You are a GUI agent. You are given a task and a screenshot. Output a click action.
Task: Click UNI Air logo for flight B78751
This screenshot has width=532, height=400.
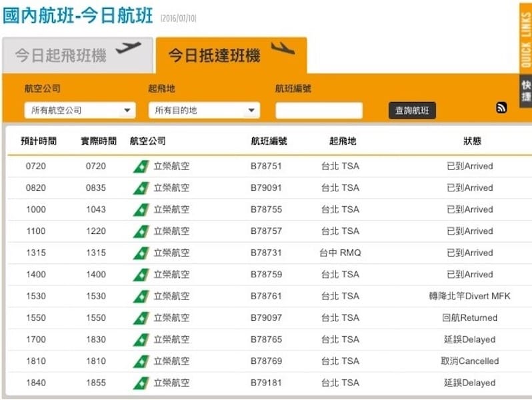pos(140,167)
